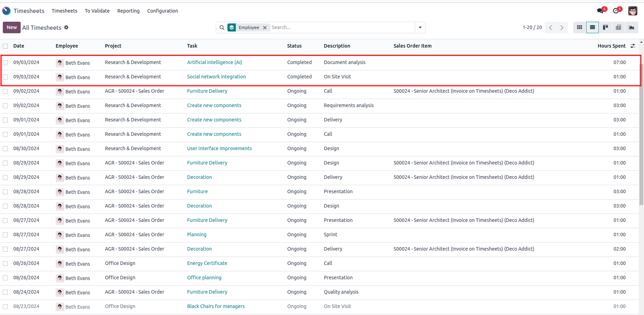Open the Configuration menu
The height and width of the screenshot is (315, 644).
coord(163,11)
